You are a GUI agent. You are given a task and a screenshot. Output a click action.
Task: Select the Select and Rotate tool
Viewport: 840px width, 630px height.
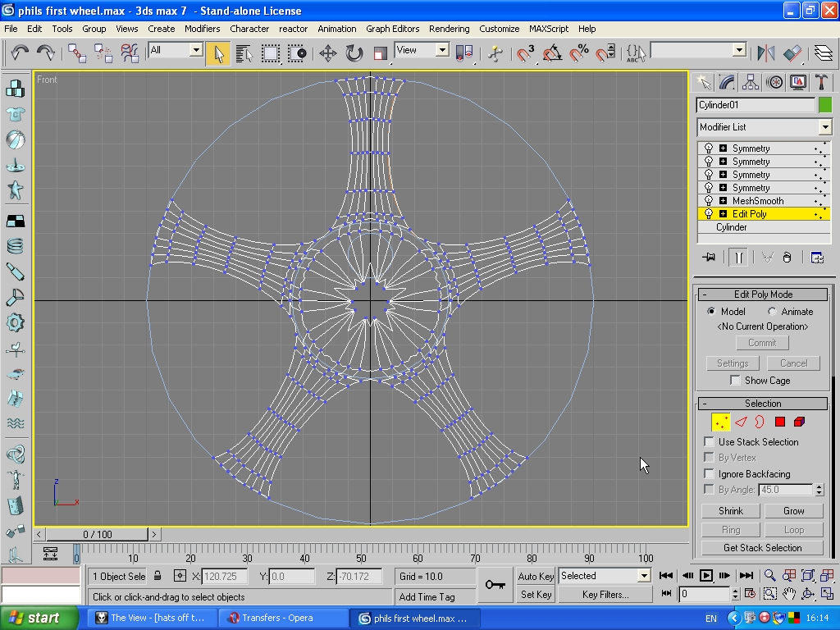[354, 53]
